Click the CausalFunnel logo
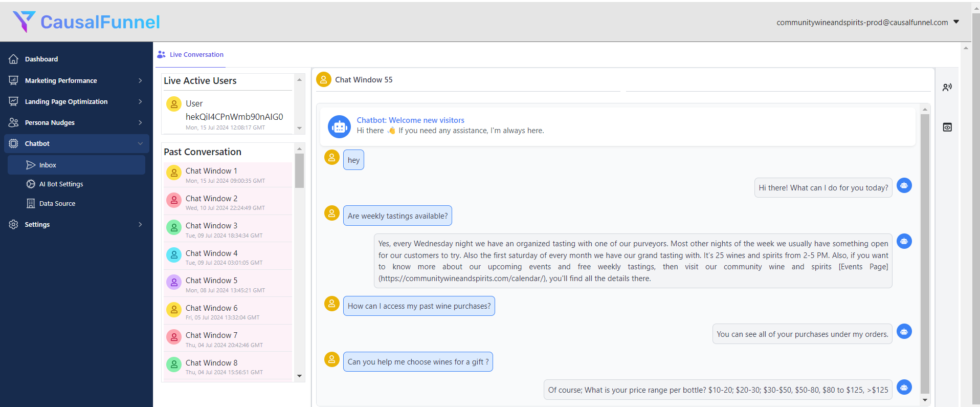980x407 pixels. [x=86, y=22]
